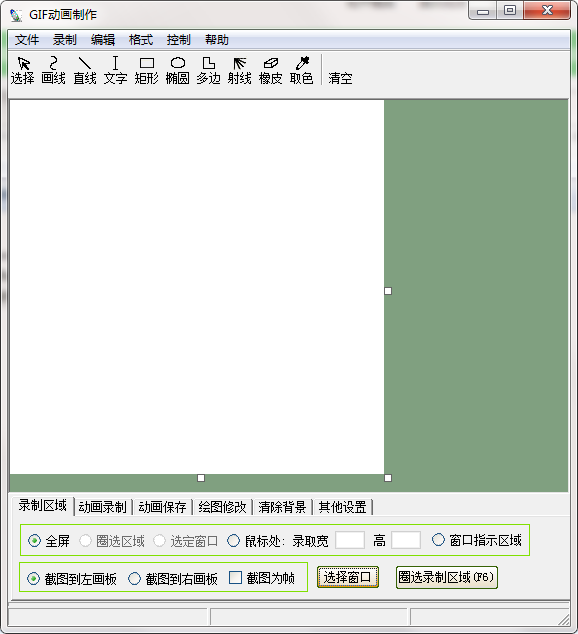The image size is (578, 634).
Task: Choose the 直线 straight line tool
Action: [x=84, y=71]
